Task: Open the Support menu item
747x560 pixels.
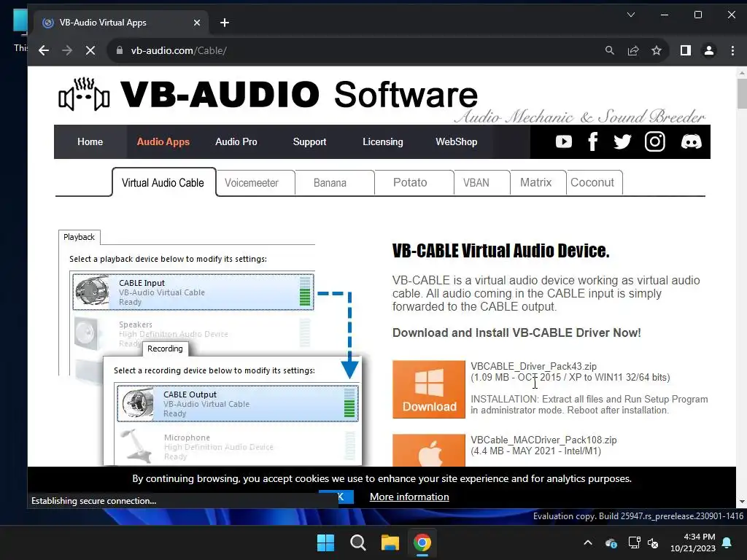Action: pos(309,142)
